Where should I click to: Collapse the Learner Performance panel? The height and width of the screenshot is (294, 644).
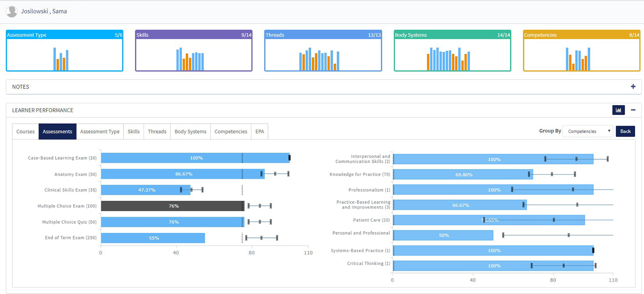coord(633,110)
